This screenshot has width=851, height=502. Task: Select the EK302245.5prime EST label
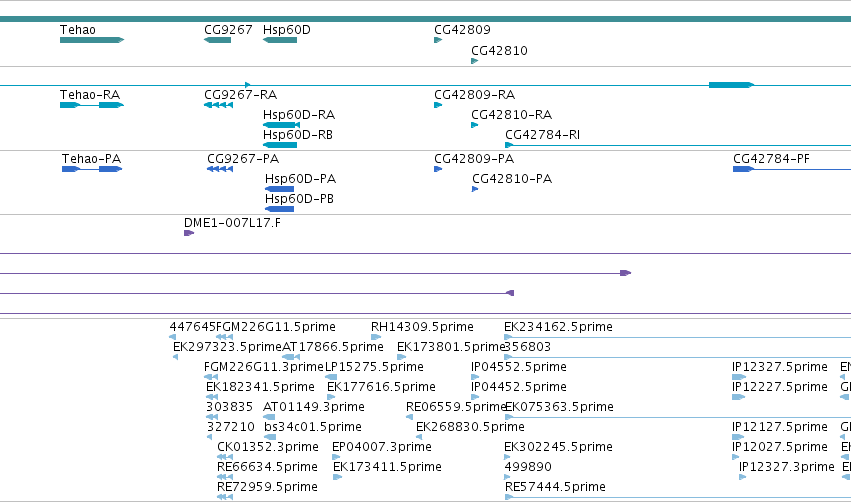[x=558, y=448]
